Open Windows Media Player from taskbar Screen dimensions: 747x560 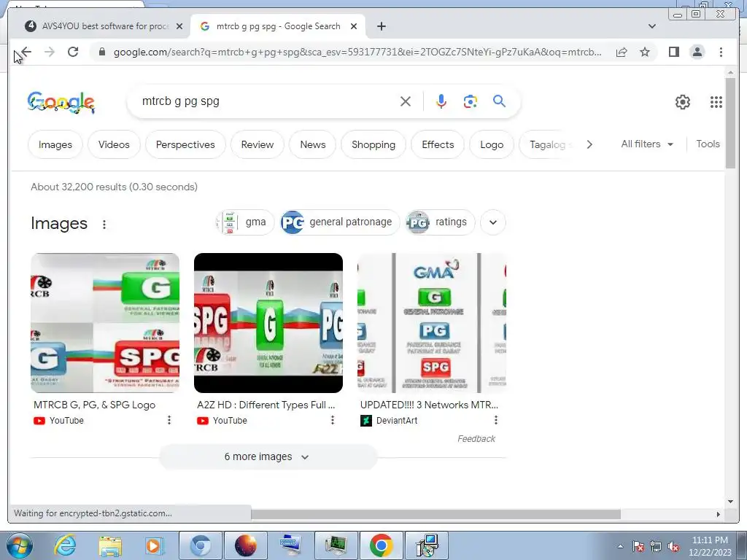tap(153, 545)
